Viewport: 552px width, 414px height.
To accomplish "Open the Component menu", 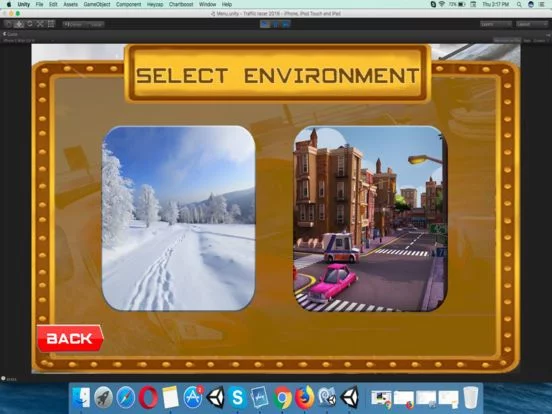I will click(x=128, y=4).
